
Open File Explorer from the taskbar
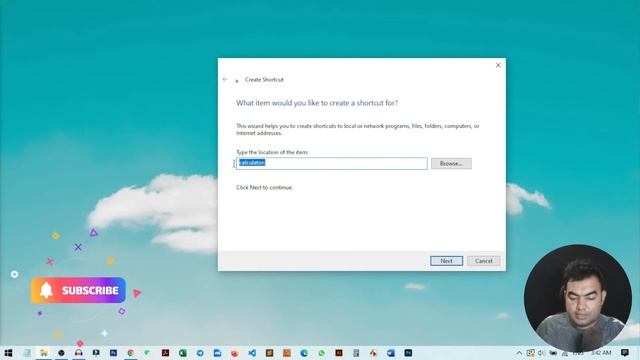44,353
